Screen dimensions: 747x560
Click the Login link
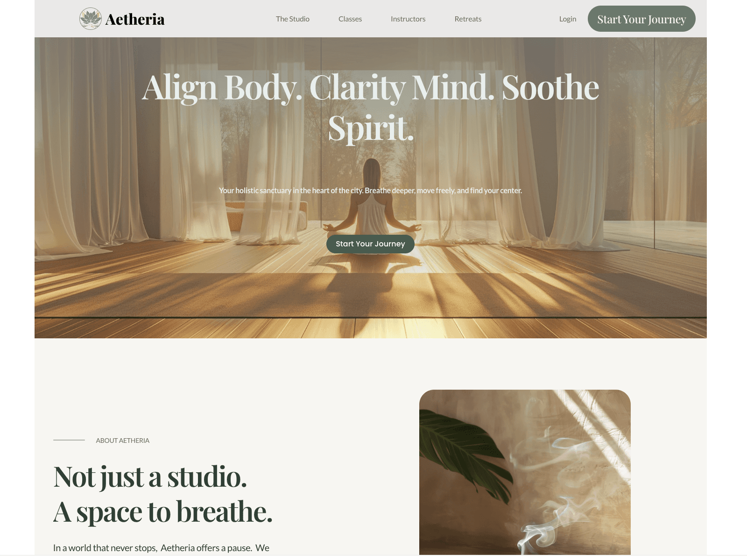[x=568, y=19]
